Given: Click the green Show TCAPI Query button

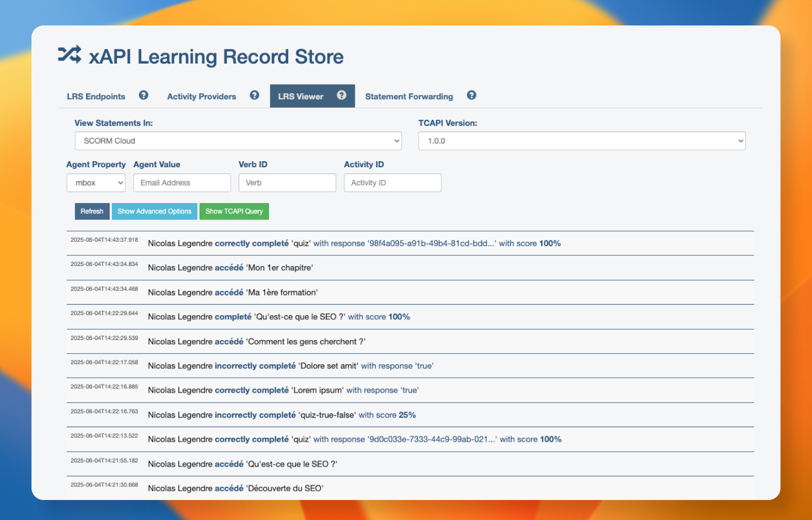Looking at the screenshot, I should point(234,212).
